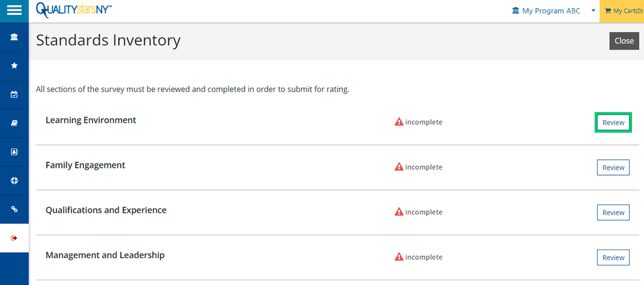Click the building icon beside My Program ABC
Image resolution: width=644 pixels, height=285 pixels.
515,11
